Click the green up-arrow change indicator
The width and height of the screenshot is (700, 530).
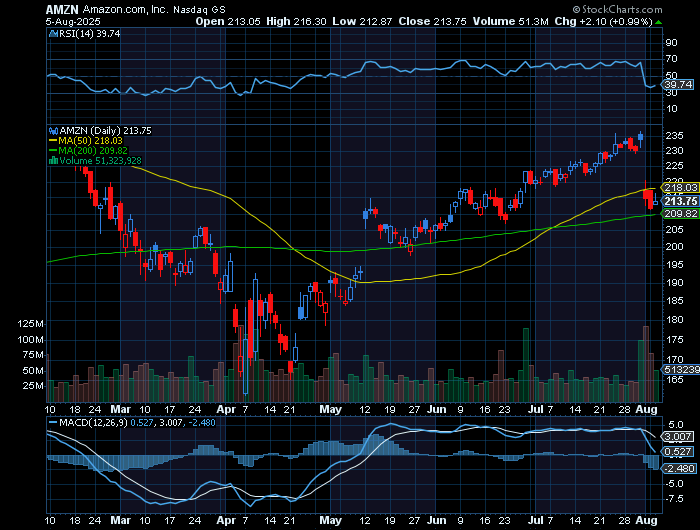[658, 22]
